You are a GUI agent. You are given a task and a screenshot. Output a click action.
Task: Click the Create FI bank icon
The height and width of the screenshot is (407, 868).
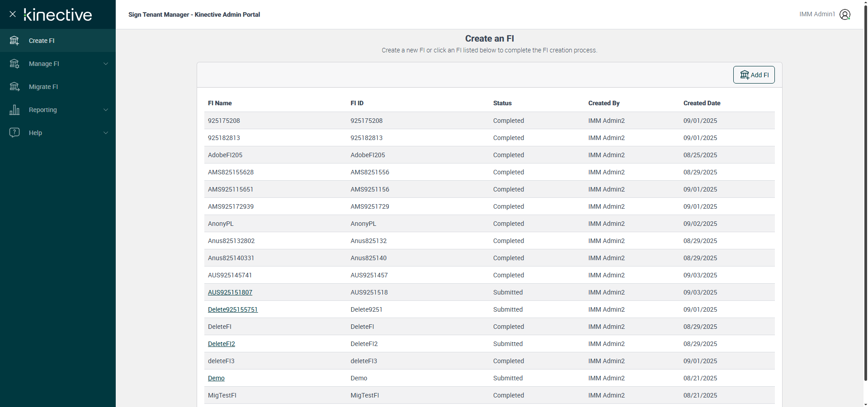coord(14,41)
